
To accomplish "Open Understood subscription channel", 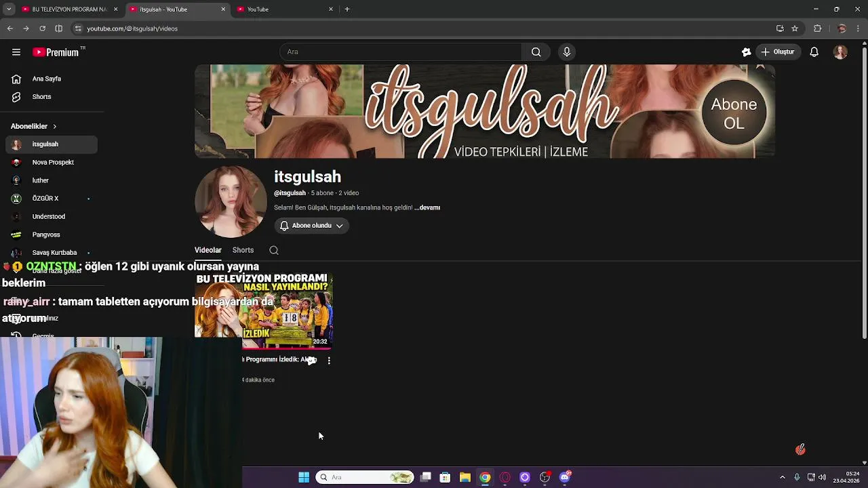I will point(52,216).
